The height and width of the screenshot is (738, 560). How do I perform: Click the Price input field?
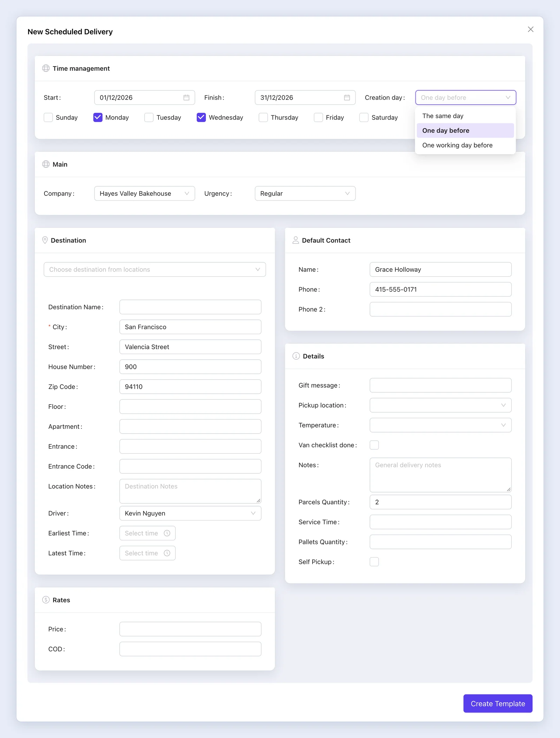coord(190,629)
